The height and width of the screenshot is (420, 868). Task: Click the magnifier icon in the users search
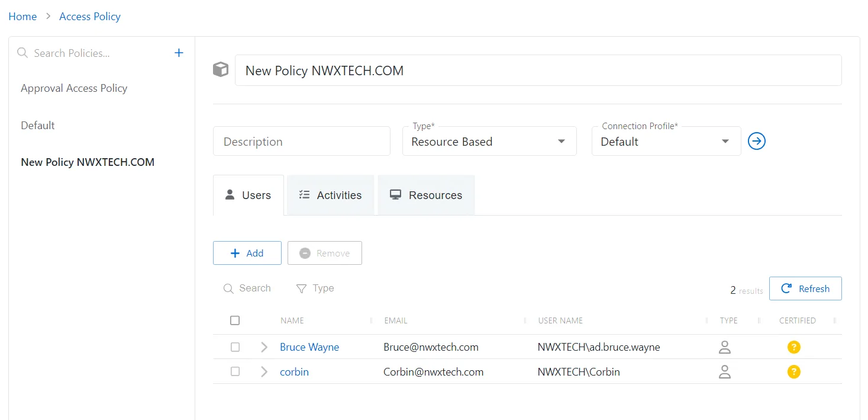click(x=228, y=288)
